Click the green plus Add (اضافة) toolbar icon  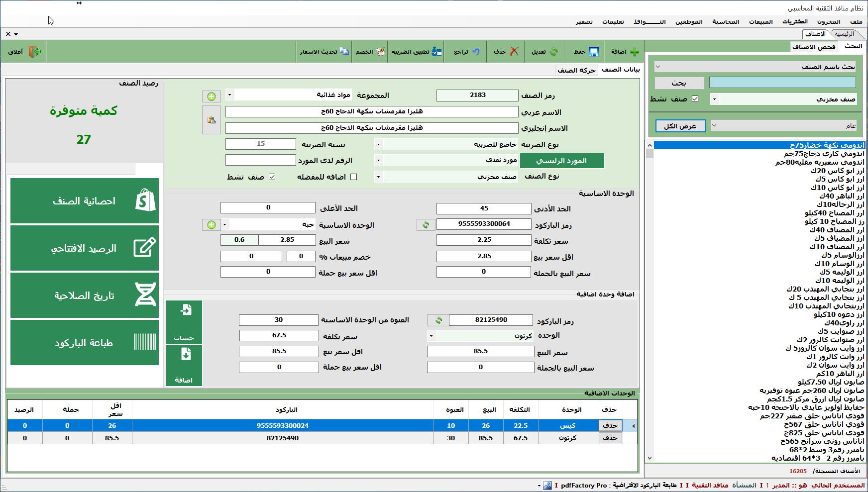coord(634,52)
